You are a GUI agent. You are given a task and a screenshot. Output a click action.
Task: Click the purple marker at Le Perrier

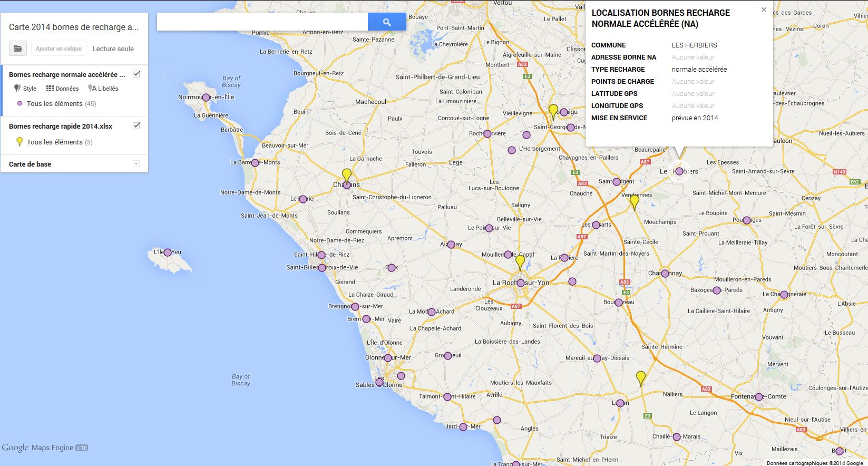(x=303, y=199)
